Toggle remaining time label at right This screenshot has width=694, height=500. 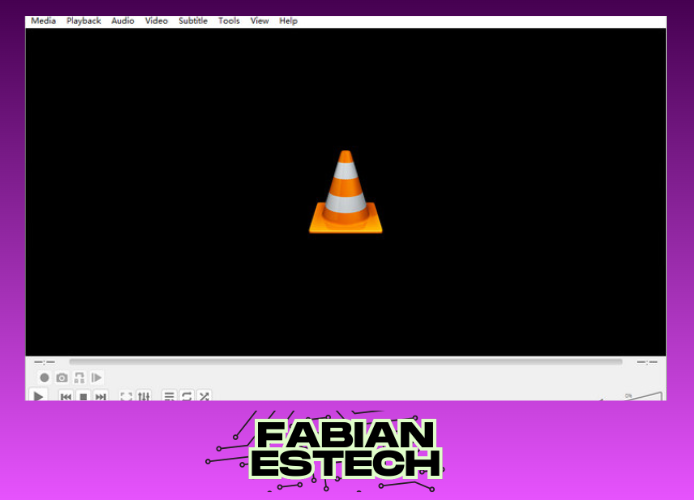[647, 362]
